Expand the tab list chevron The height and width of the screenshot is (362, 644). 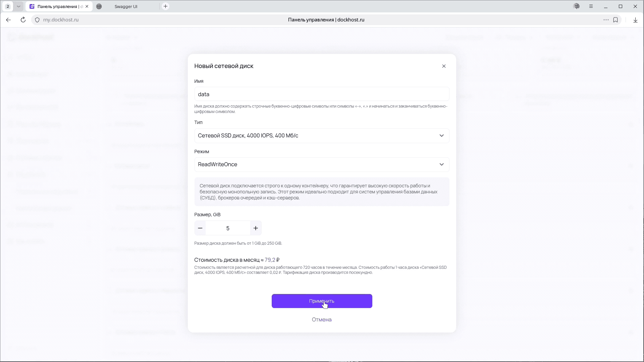click(x=18, y=6)
